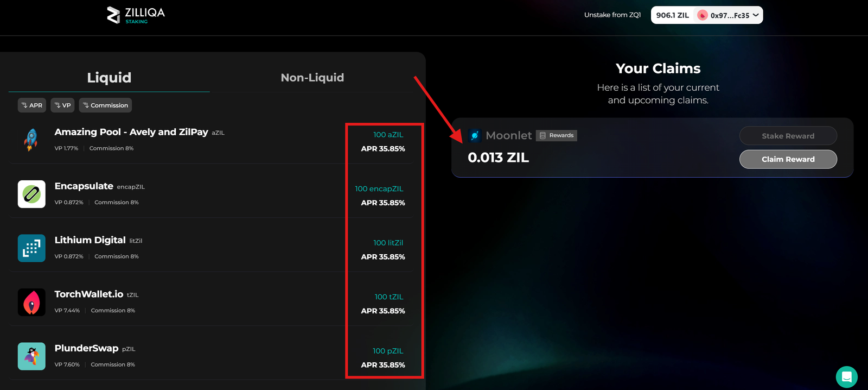
Task: Select the Liquid staking tab
Action: 108,77
